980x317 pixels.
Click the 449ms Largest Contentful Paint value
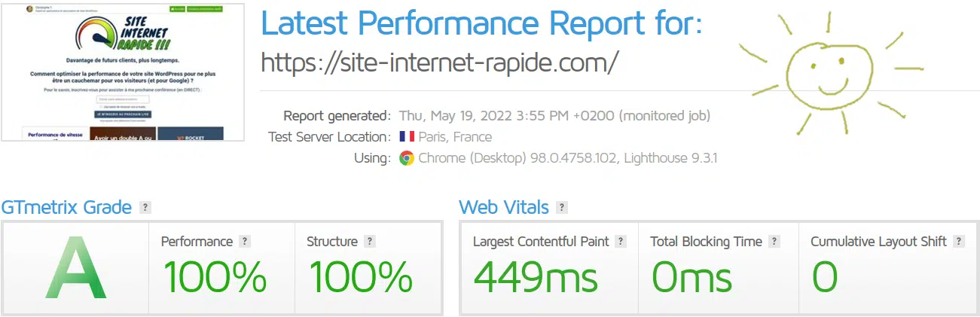pyautogui.click(x=535, y=276)
